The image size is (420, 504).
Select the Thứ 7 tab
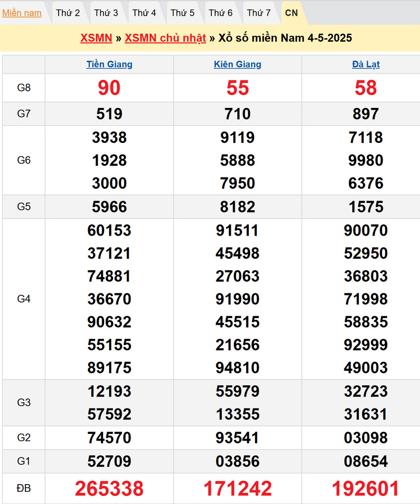click(259, 13)
